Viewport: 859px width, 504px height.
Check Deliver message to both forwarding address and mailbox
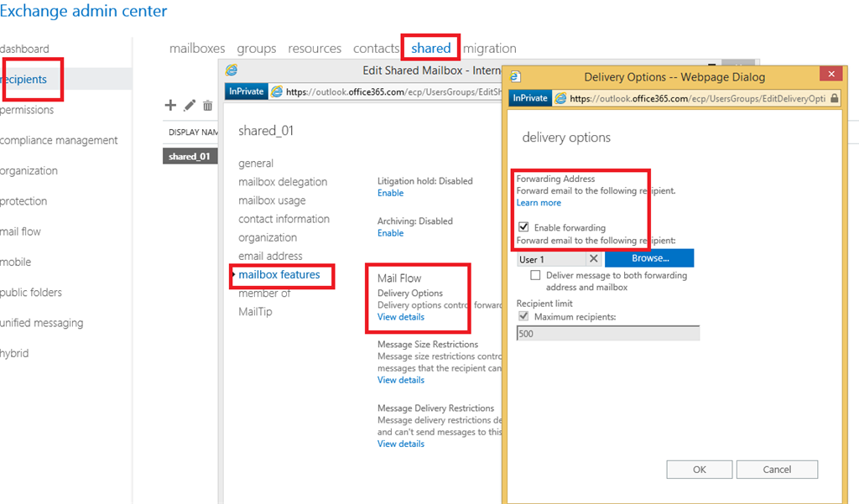(x=534, y=274)
